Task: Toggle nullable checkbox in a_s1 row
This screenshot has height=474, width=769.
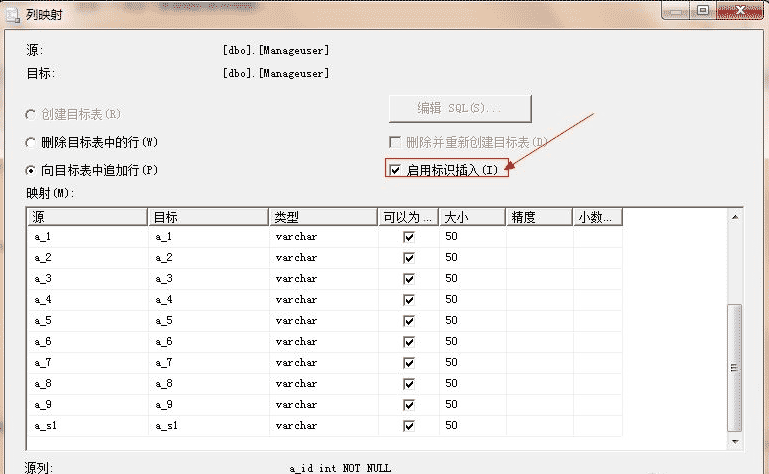Action: (x=409, y=426)
